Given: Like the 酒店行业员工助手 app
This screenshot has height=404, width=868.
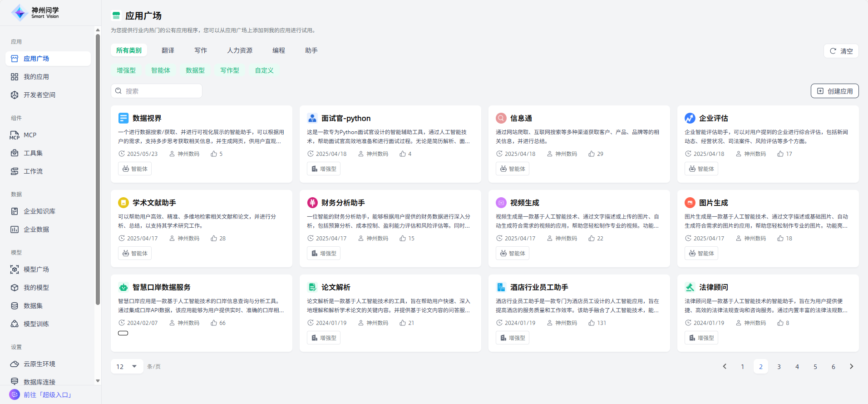Looking at the screenshot, I should coord(592,323).
